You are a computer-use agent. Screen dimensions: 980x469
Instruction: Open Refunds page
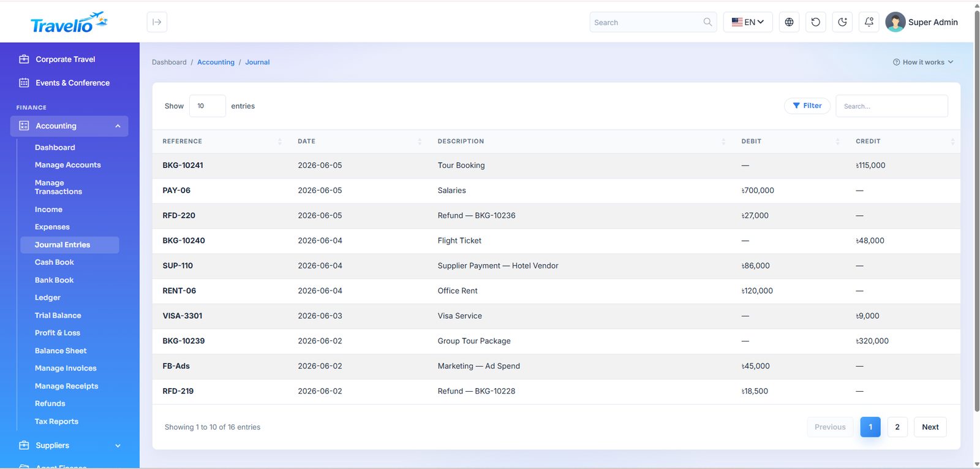coord(50,403)
